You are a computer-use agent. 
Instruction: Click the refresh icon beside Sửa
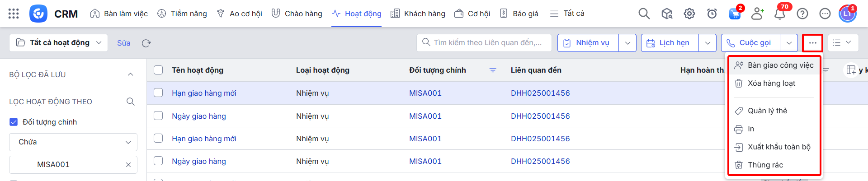146,43
